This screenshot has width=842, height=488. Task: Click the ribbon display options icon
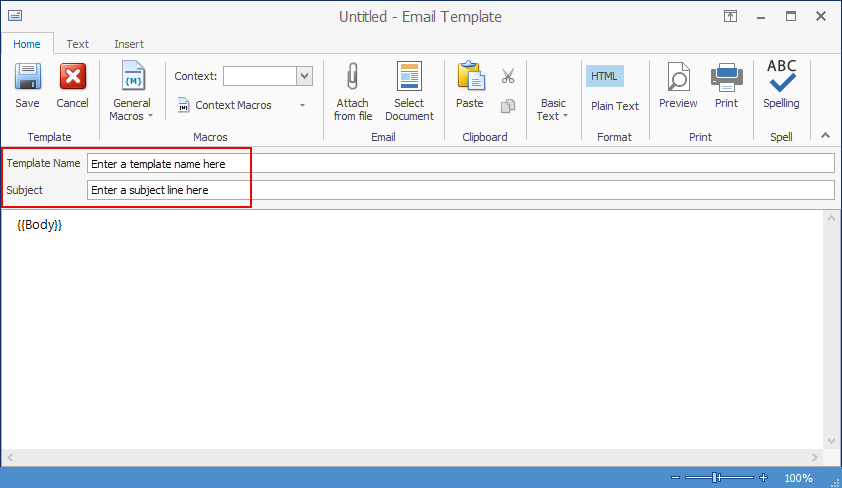(730, 16)
